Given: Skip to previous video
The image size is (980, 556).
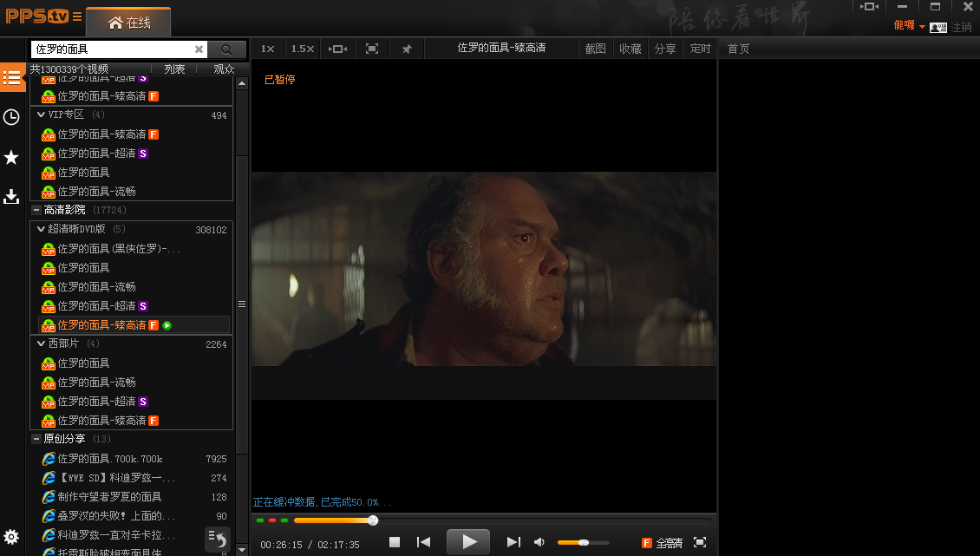Looking at the screenshot, I should [x=424, y=542].
